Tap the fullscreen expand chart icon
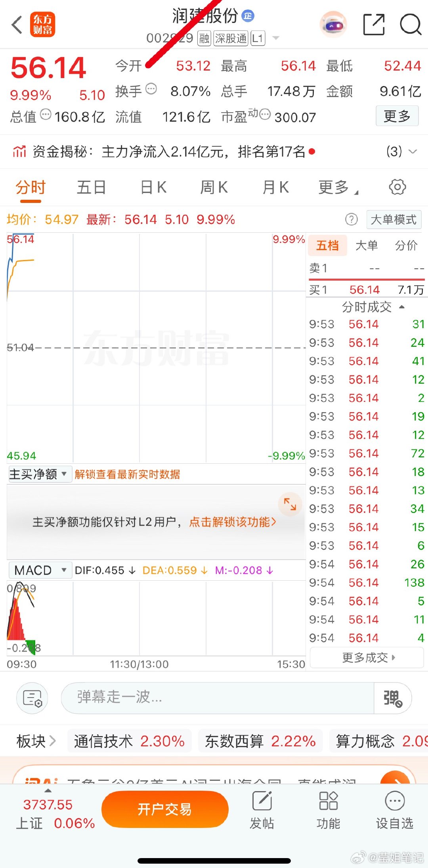Image resolution: width=428 pixels, height=868 pixels. pyautogui.click(x=290, y=504)
